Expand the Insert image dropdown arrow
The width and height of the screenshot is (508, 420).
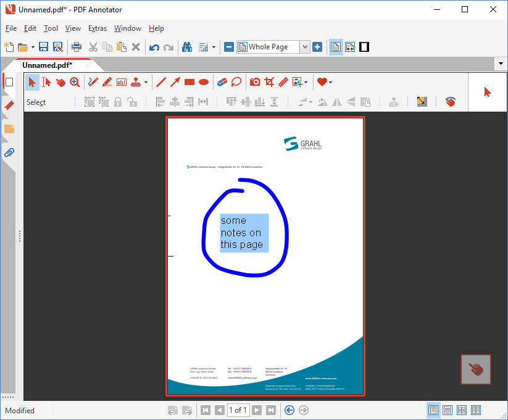click(306, 82)
